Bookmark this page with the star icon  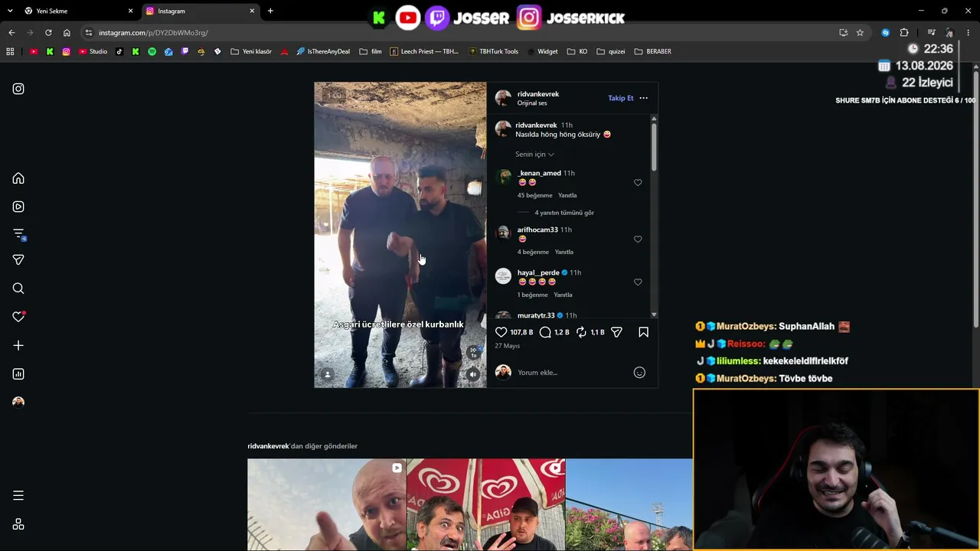point(860,33)
